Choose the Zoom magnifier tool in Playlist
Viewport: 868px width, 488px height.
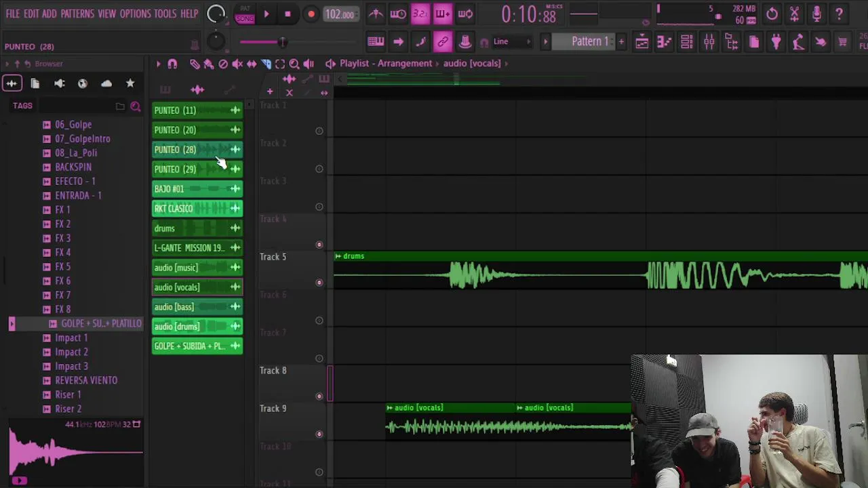point(294,64)
